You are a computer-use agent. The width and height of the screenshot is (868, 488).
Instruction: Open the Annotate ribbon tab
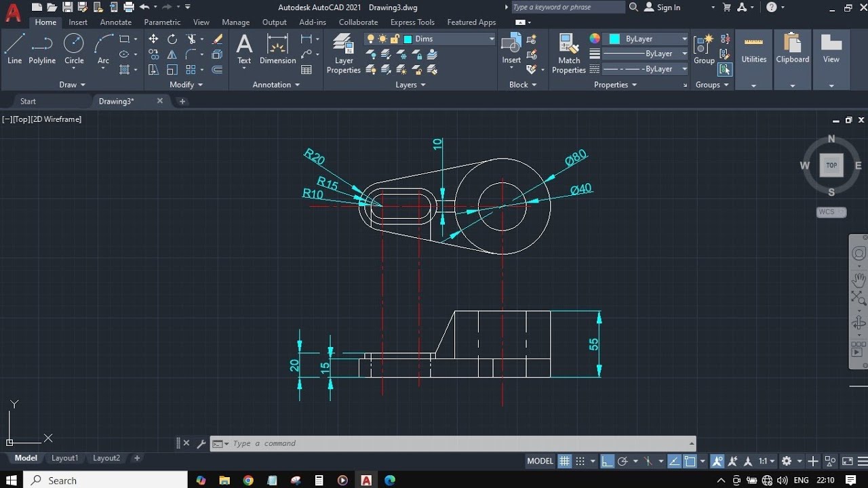click(116, 22)
